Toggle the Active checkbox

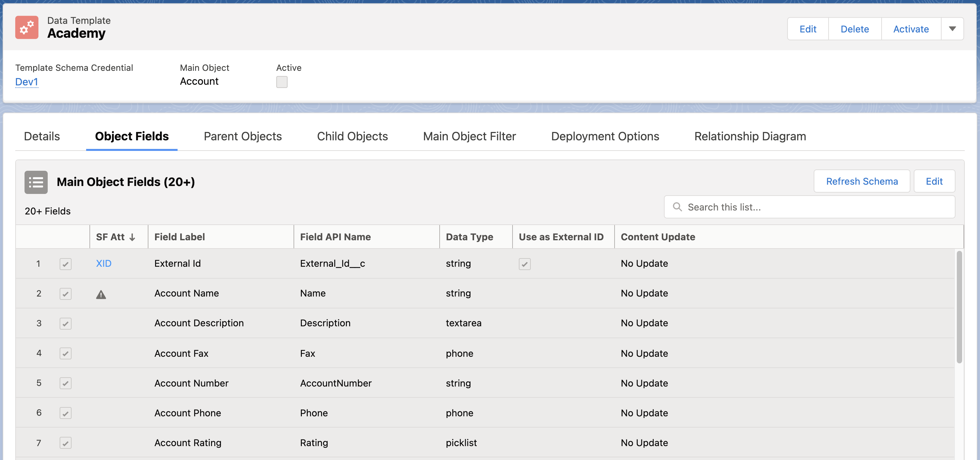[282, 82]
